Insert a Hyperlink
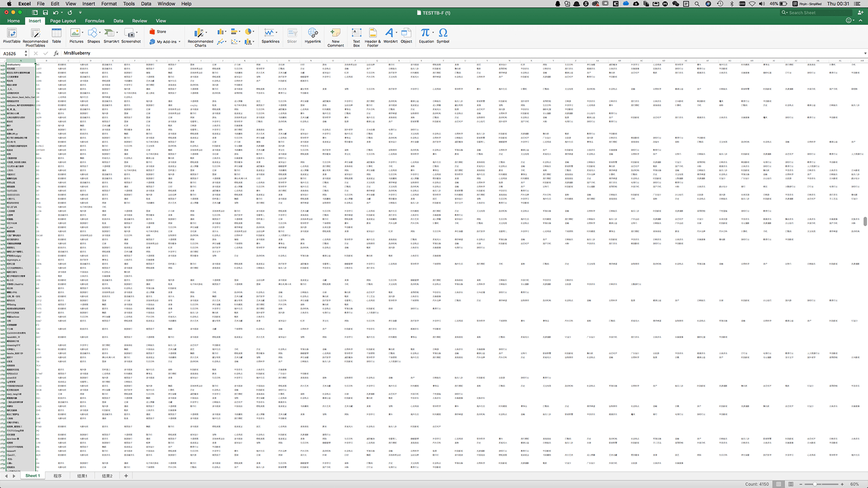This screenshot has height=488, width=868. tap(313, 35)
